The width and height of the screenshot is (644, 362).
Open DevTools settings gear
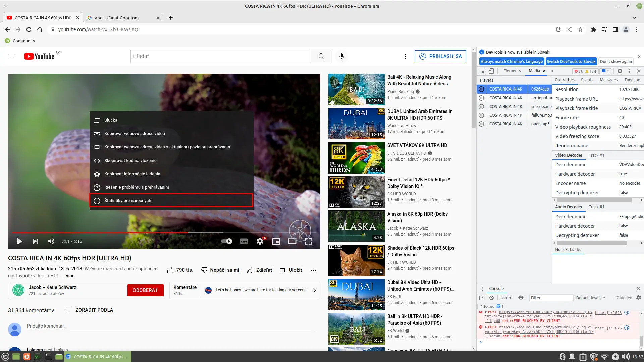pyautogui.click(x=620, y=71)
